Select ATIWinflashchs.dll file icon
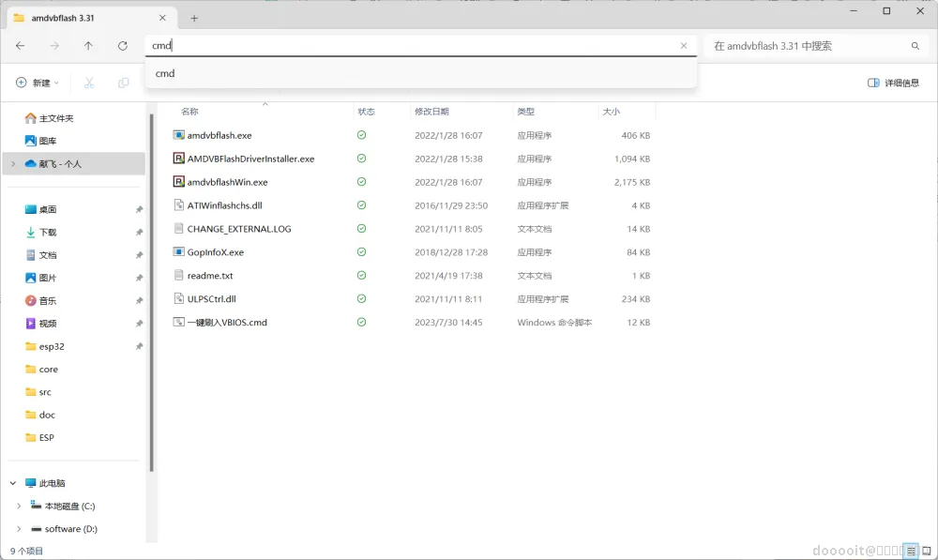 178,205
